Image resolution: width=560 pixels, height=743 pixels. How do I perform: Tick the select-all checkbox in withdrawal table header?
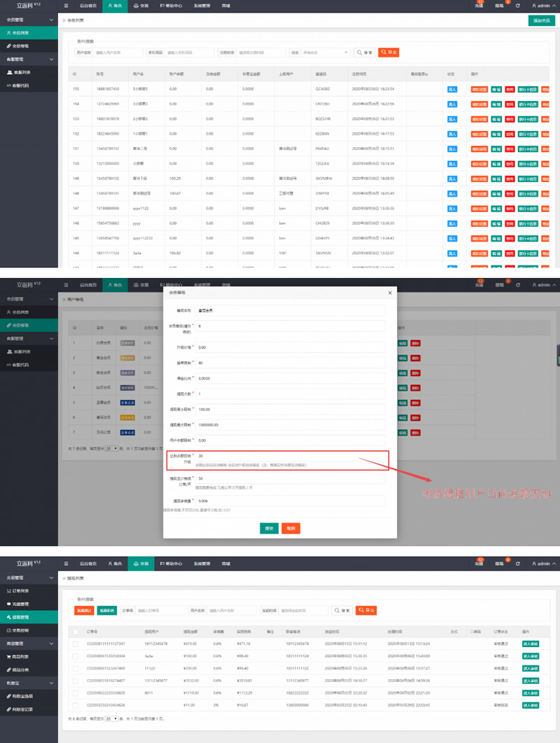point(75,632)
